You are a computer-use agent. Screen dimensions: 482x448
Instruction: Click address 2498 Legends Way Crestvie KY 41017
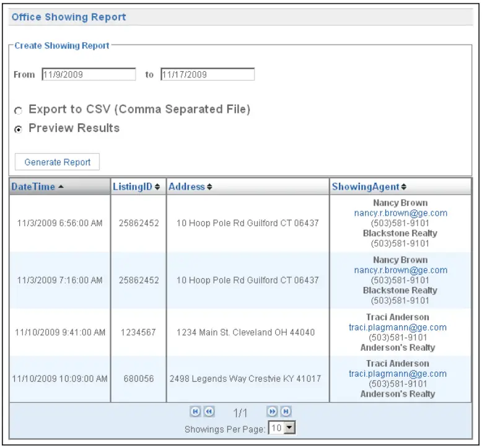[245, 379]
